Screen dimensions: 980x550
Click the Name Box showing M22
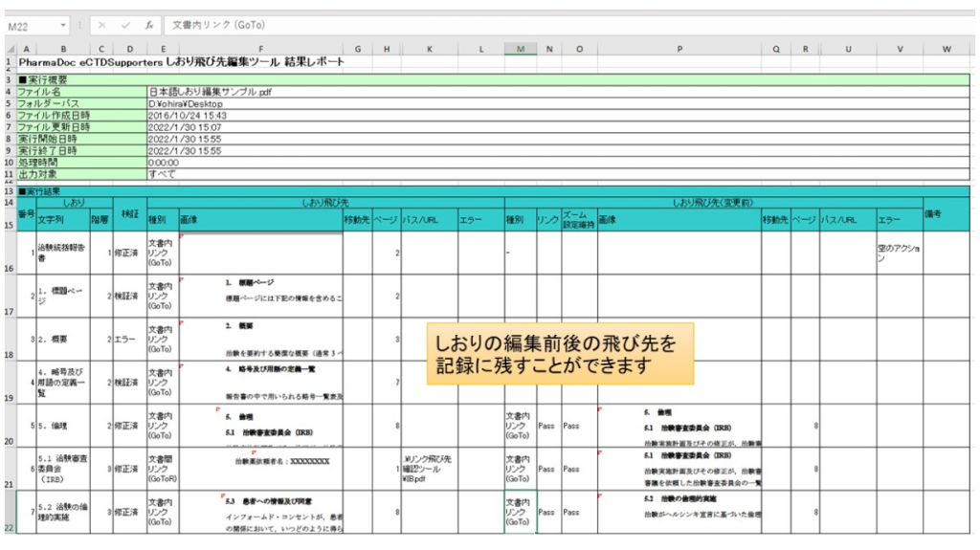pyautogui.click(x=27, y=26)
